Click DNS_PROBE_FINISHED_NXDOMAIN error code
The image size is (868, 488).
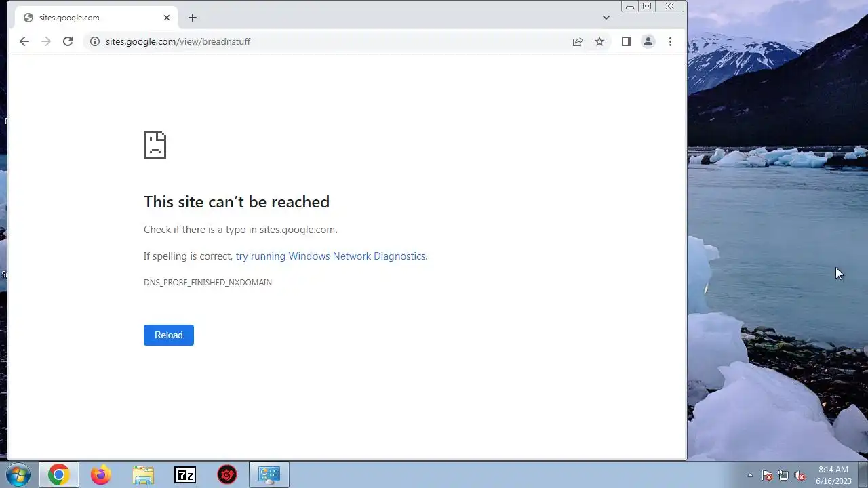[208, 283]
